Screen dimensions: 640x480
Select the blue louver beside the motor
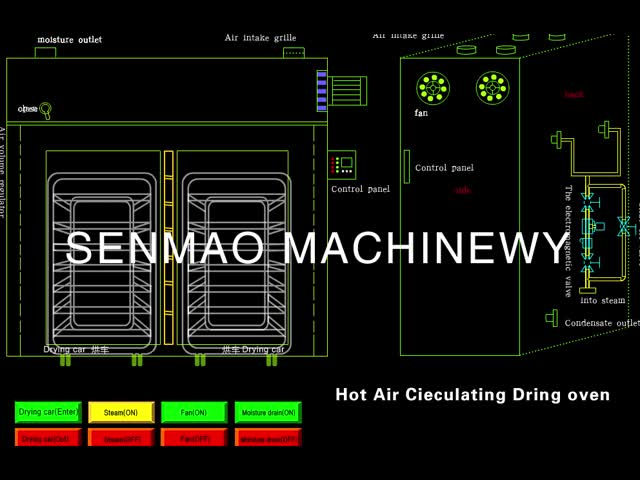point(322,91)
